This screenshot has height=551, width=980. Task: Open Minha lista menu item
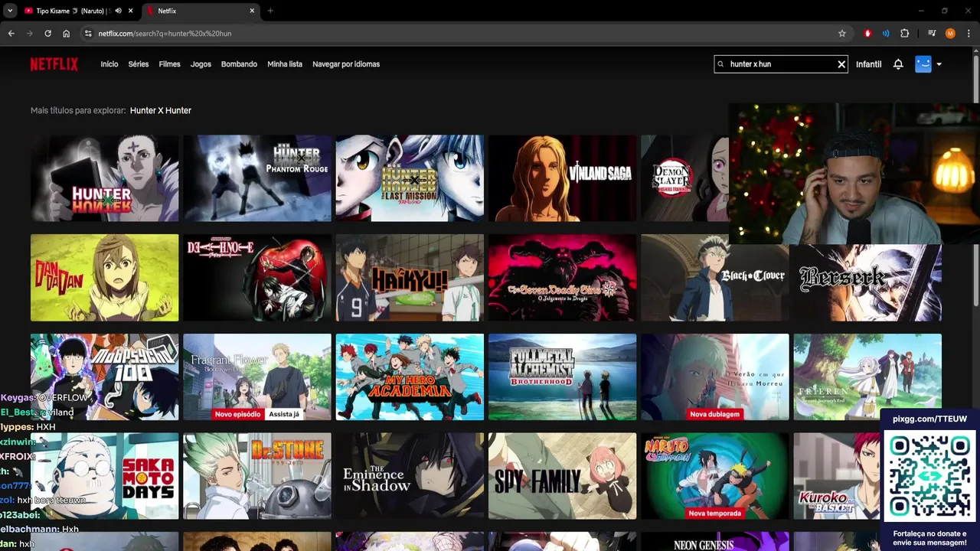click(x=285, y=64)
